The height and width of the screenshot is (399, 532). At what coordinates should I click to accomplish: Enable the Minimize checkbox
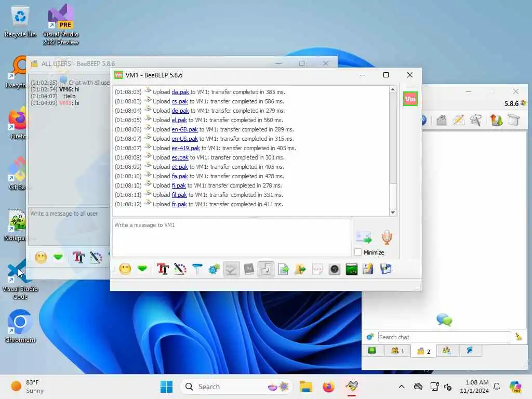click(x=358, y=252)
